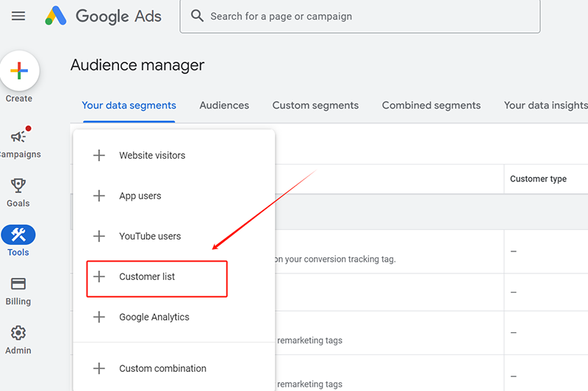
Task: Select Customer list menu option
Action: click(x=147, y=277)
